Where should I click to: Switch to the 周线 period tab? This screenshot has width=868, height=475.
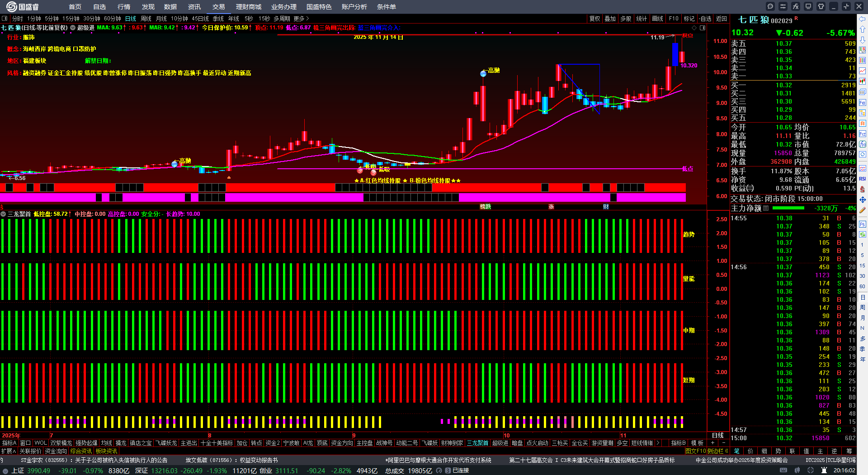[x=146, y=19]
